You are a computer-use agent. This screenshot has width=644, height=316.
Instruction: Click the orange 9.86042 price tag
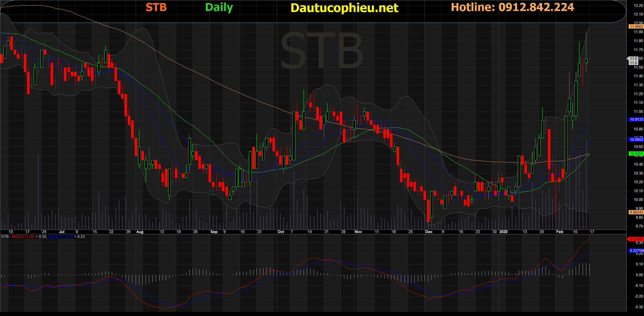point(636,212)
